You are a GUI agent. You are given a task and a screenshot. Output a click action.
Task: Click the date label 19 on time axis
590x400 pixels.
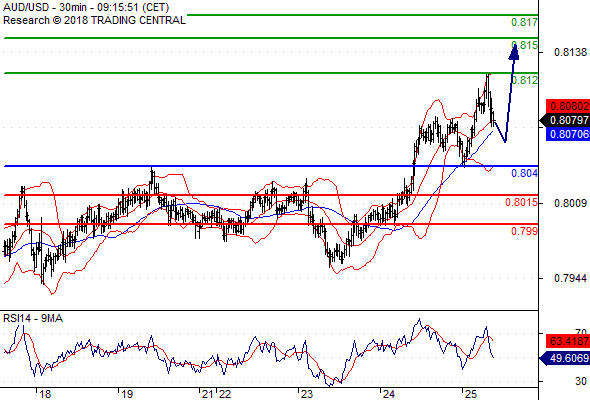tap(127, 394)
